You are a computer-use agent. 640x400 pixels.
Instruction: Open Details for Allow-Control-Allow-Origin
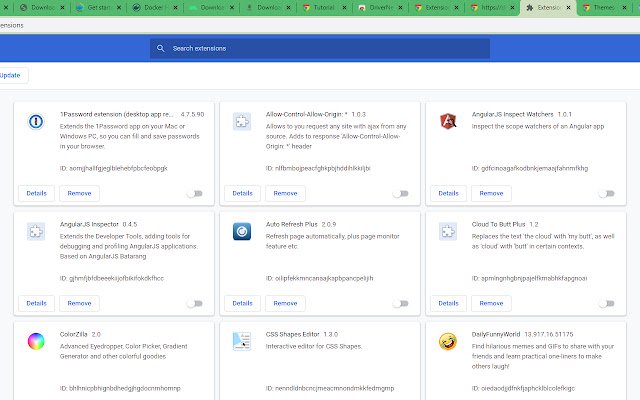(242, 193)
